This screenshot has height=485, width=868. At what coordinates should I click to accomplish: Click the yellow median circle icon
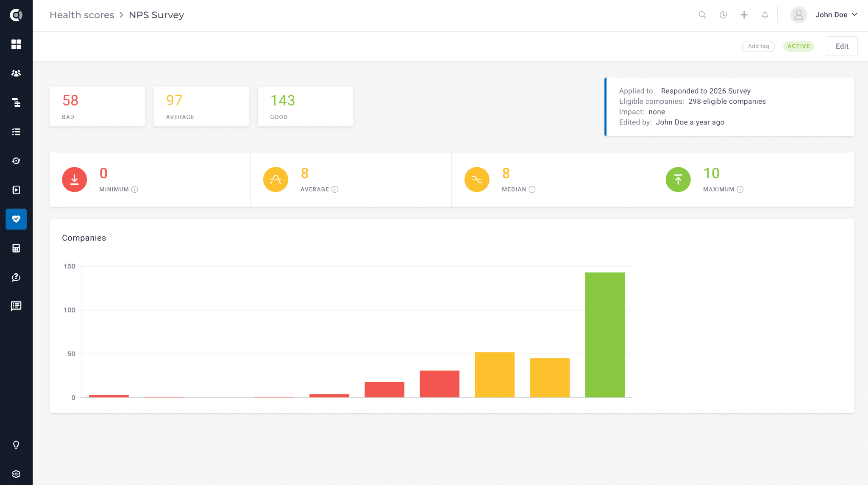(477, 180)
